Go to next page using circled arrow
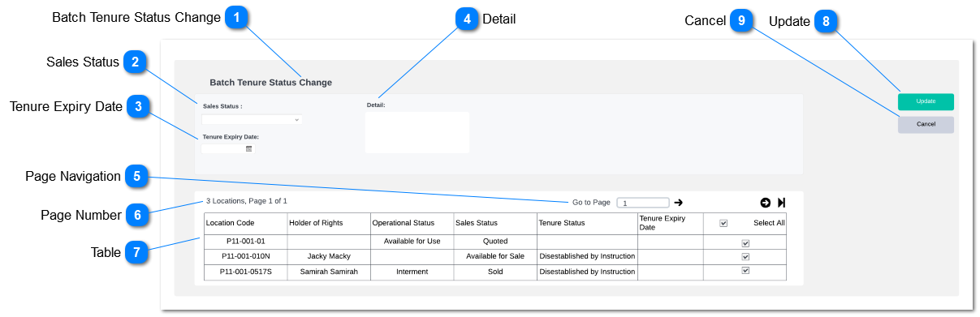 pyautogui.click(x=766, y=203)
